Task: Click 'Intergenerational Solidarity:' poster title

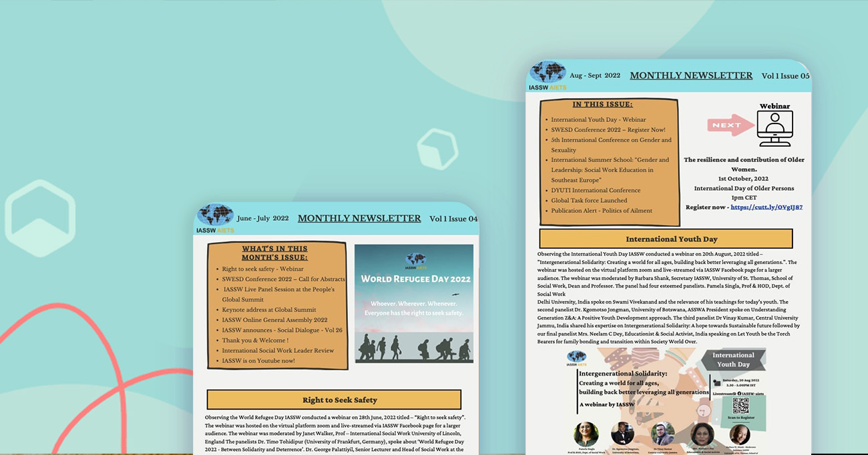Action: tap(623, 374)
